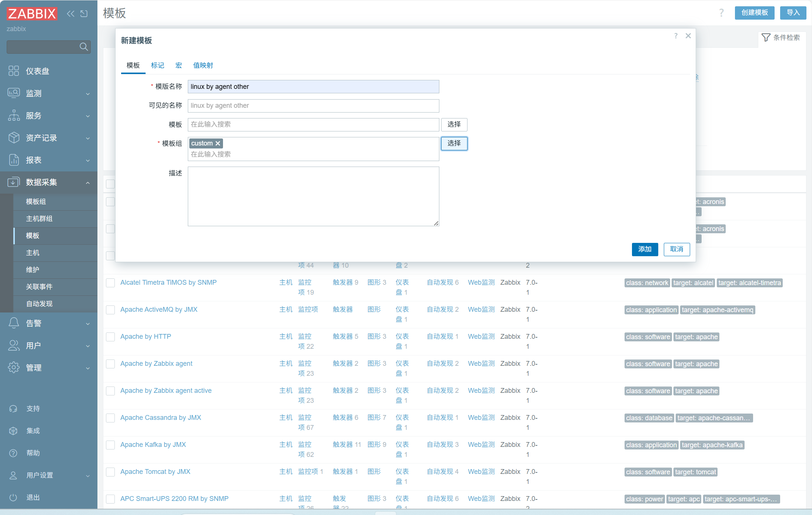Open the Apache by HTTP template link
The height and width of the screenshot is (515, 812).
coord(146,337)
